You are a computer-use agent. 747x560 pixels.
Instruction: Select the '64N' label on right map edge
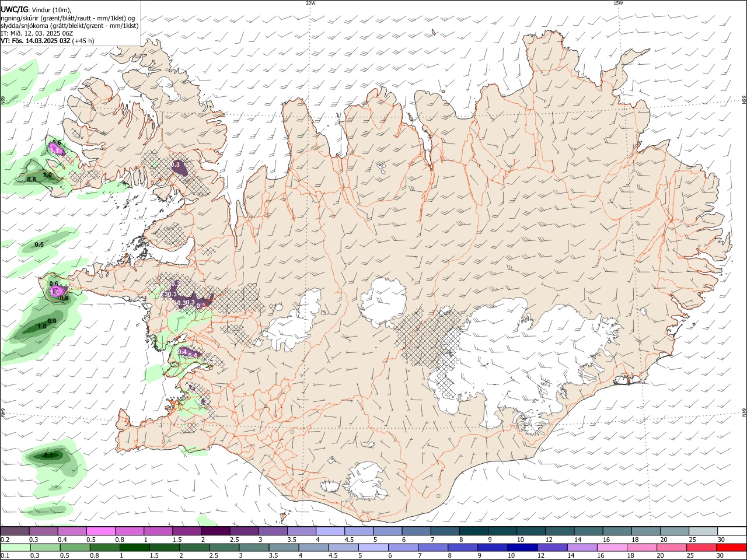744,412
